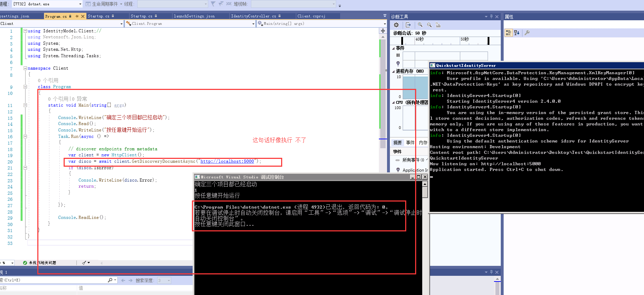Open the search depth dropdown

[x=168, y=280]
